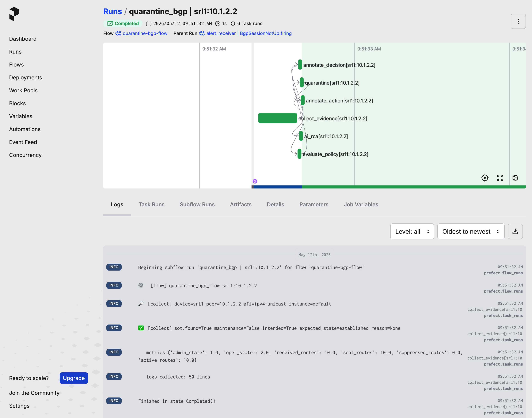
Task: Switch to the Task Runs tab
Action: point(151,204)
